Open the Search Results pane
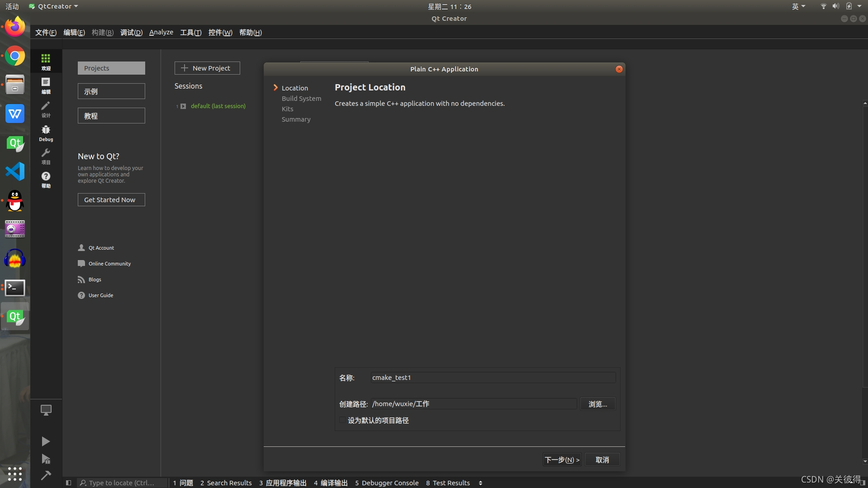 [x=226, y=483]
